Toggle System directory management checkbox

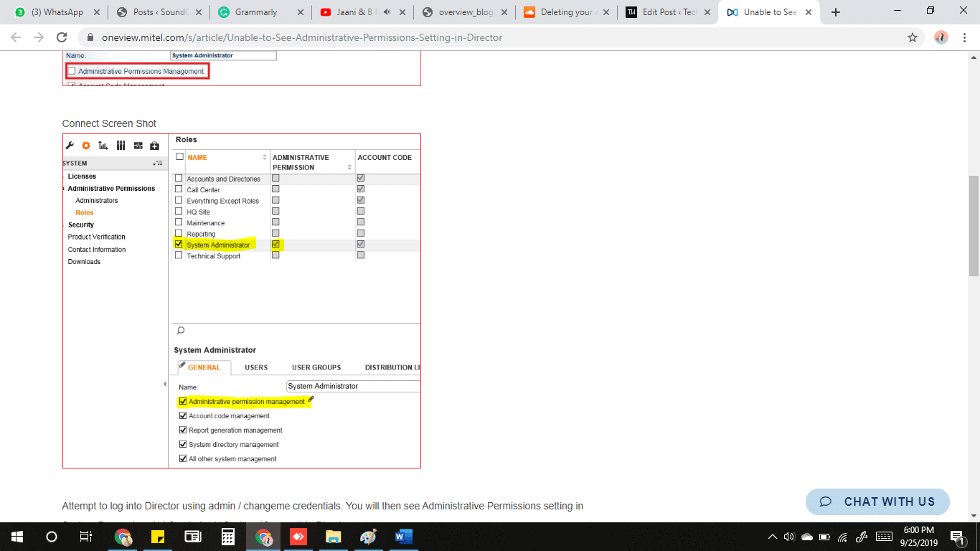(183, 445)
